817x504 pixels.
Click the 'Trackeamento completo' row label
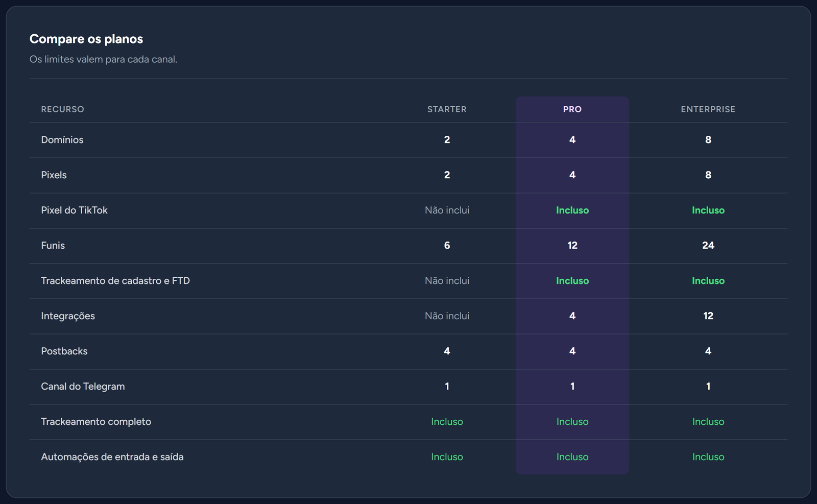click(96, 421)
